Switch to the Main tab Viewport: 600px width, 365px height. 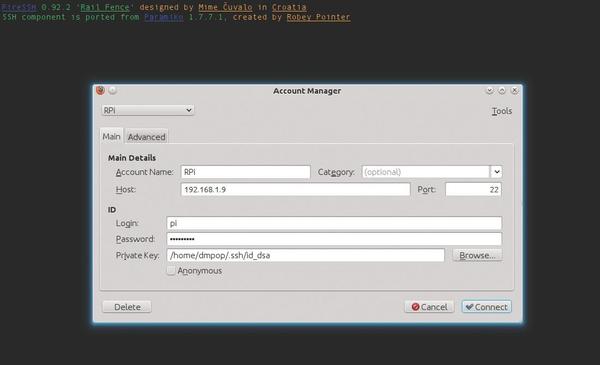point(111,136)
